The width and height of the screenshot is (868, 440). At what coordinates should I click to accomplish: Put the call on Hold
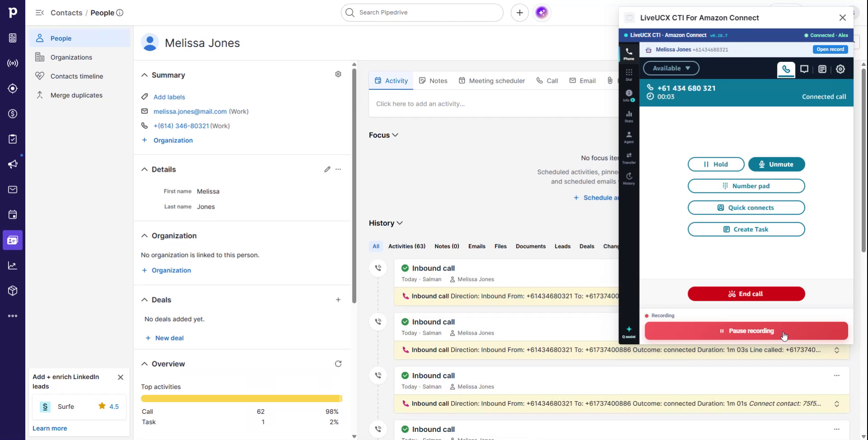(716, 164)
